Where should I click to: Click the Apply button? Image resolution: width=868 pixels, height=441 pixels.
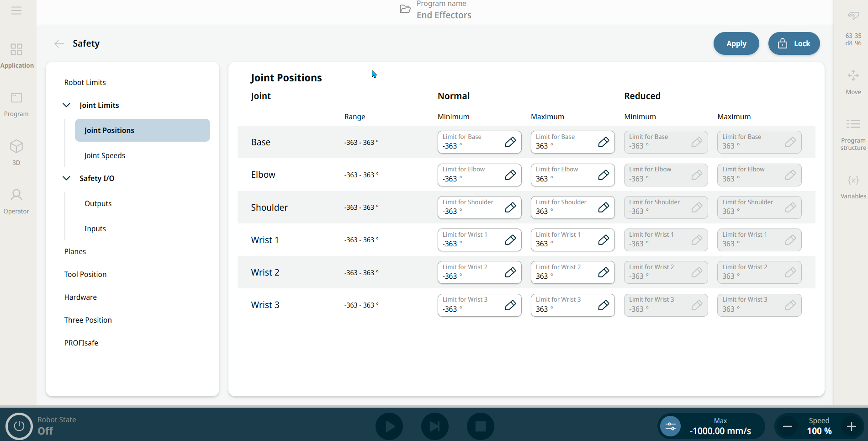click(736, 43)
